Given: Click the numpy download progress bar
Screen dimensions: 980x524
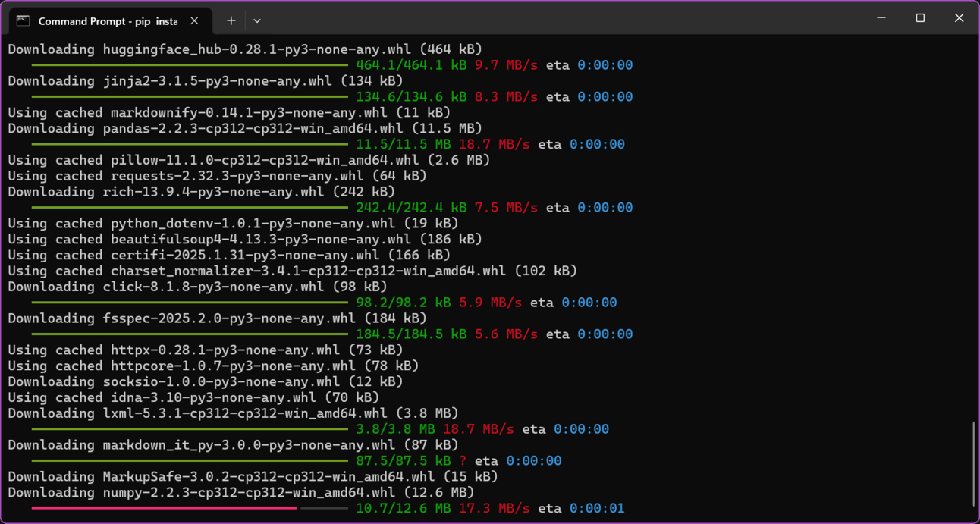Looking at the screenshot, I should (x=190, y=508).
